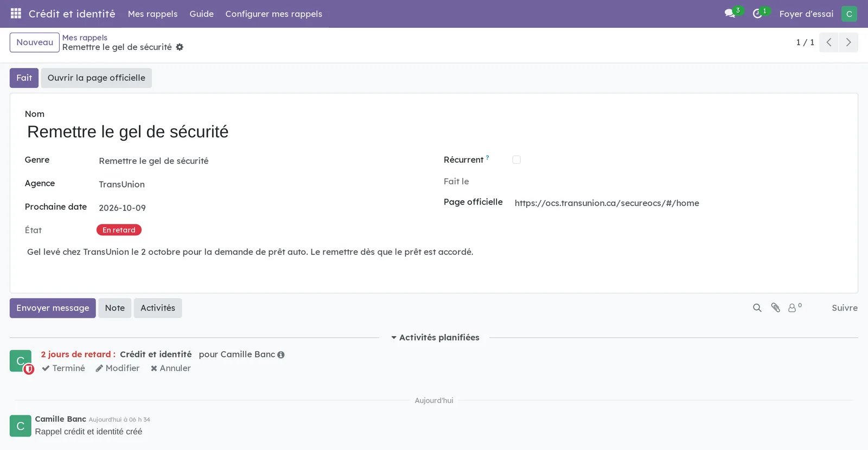Go to the next record arrow
868x450 pixels.
coord(848,42)
